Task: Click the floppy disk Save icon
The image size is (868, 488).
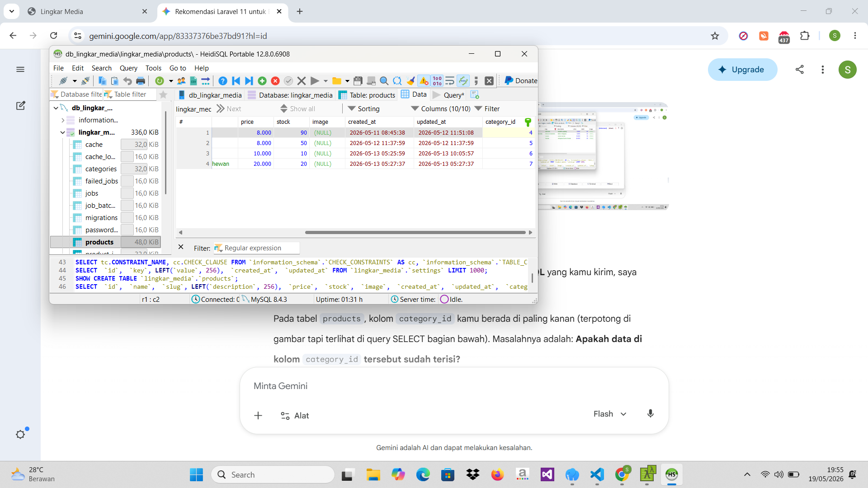Action: point(358,81)
